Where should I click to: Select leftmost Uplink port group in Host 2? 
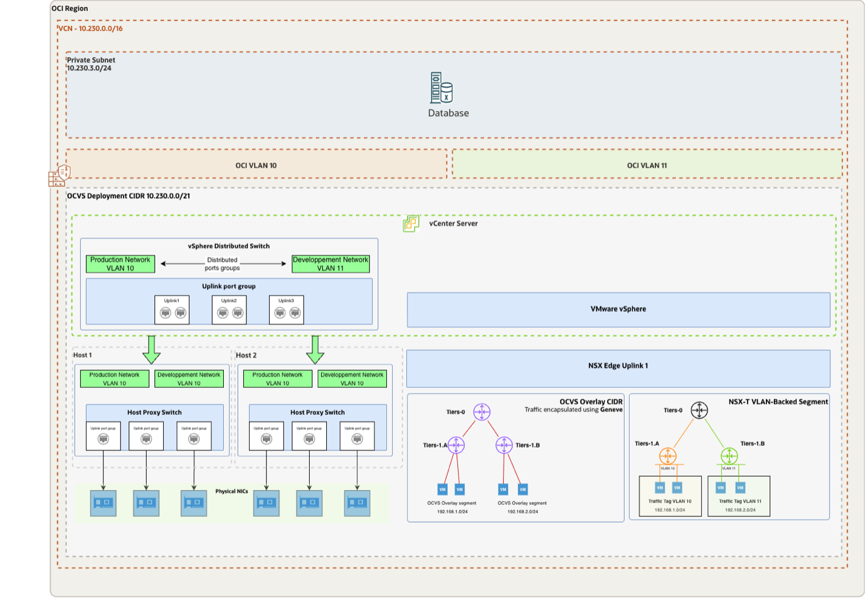pos(267,436)
